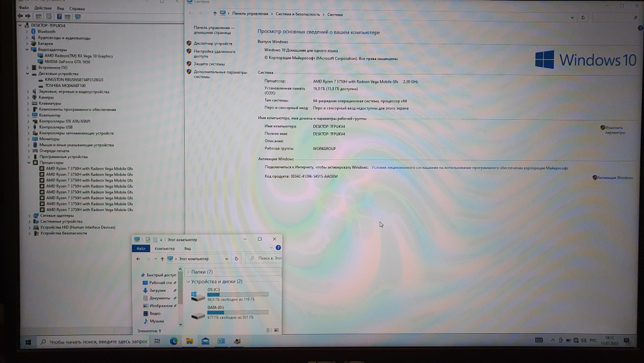
Task: Select the Встроенное ПО tree item
Action: click(53, 68)
